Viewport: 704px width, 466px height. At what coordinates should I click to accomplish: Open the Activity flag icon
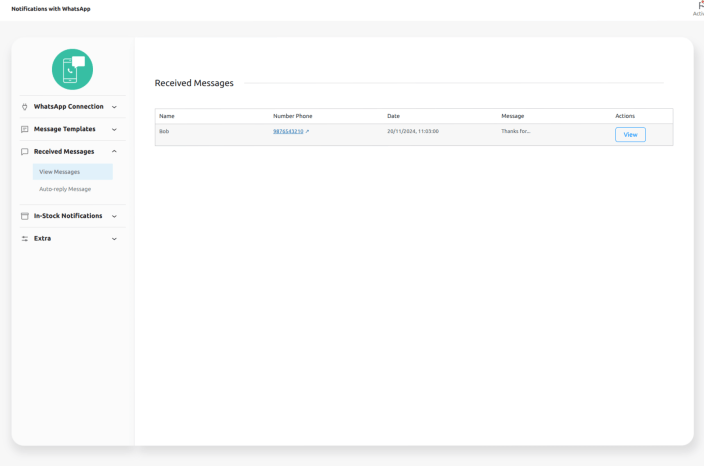coord(699,6)
